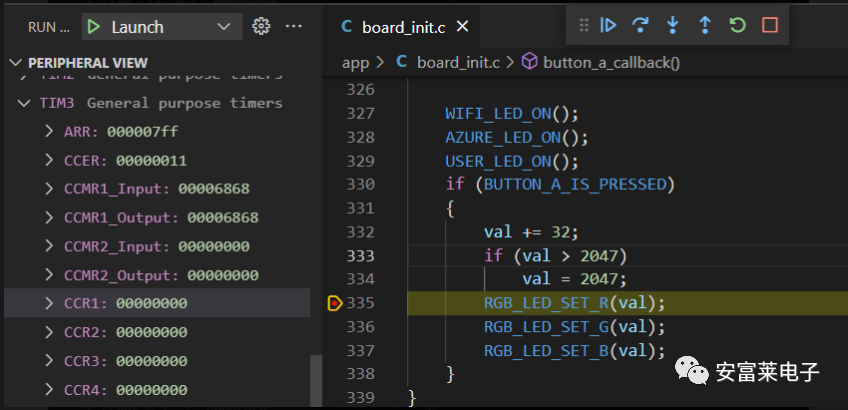The width and height of the screenshot is (848, 410).
Task: Select the CCER value 00000011
Action: pos(151,160)
